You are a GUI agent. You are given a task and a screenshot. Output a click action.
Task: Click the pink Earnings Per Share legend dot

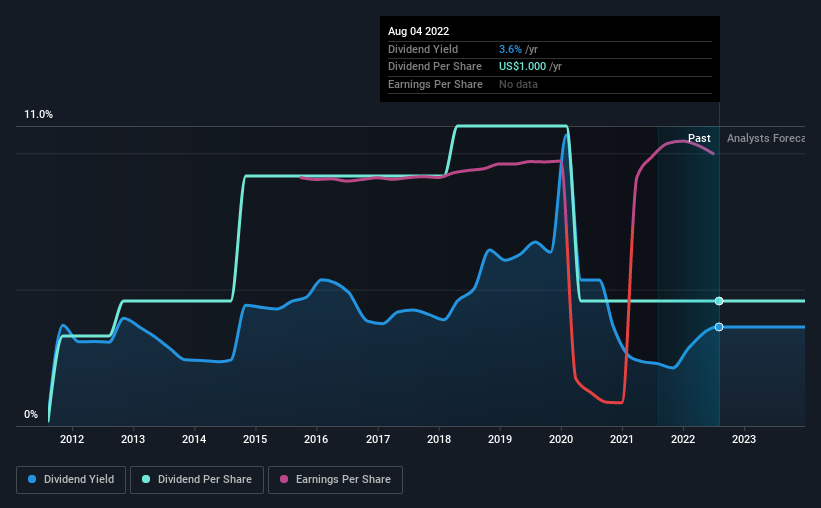tap(284, 479)
